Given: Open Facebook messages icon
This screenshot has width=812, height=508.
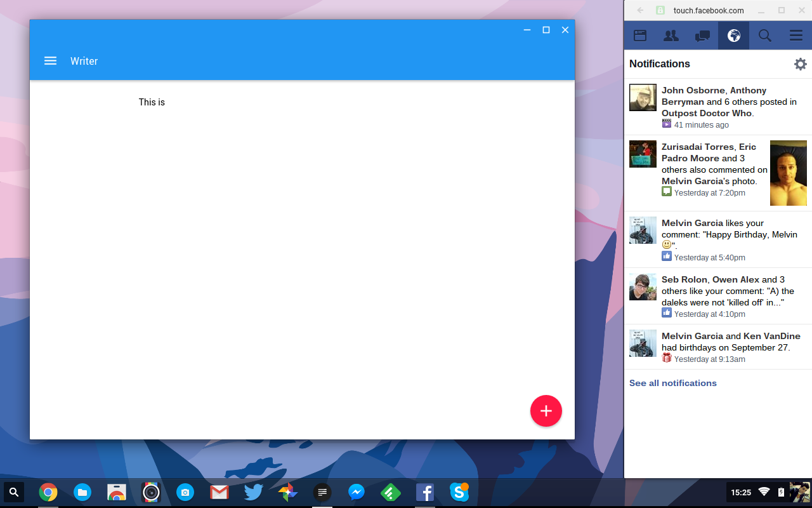Looking at the screenshot, I should 702,36.
